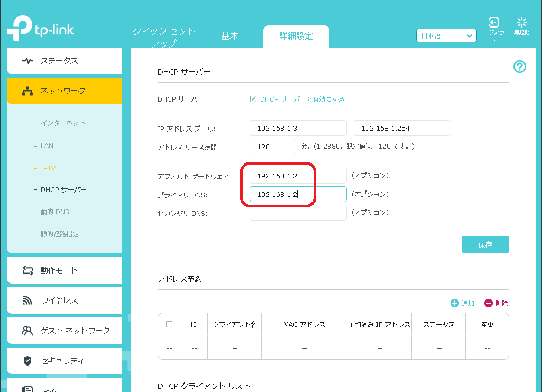Uncheck the enable DHCP server checkbox
542x392 pixels.
click(x=253, y=99)
